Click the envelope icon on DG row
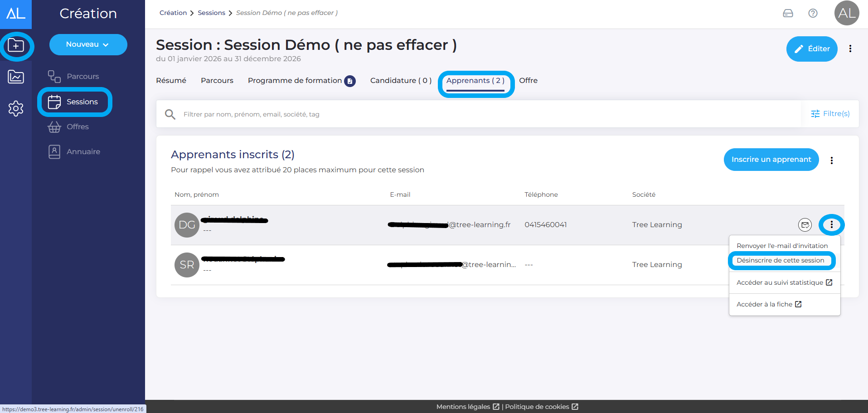 (x=805, y=225)
